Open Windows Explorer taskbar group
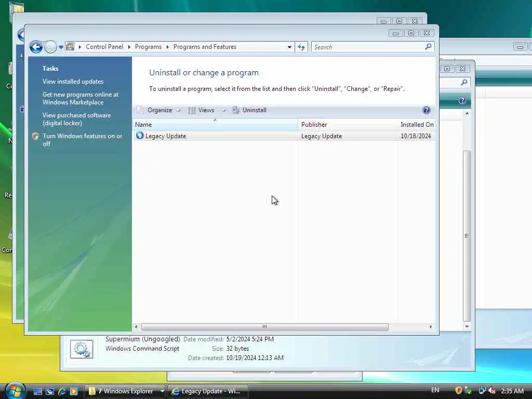 click(x=125, y=391)
